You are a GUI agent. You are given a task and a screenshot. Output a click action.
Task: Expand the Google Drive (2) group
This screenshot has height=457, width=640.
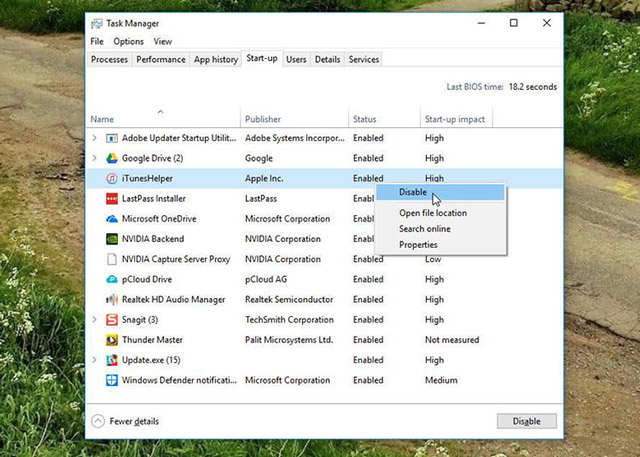pyautogui.click(x=95, y=158)
